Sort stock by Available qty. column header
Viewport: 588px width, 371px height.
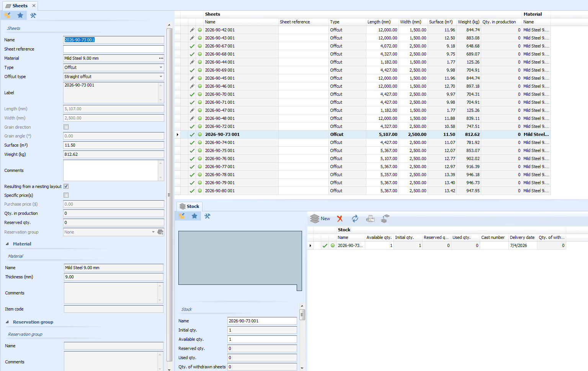(379, 237)
